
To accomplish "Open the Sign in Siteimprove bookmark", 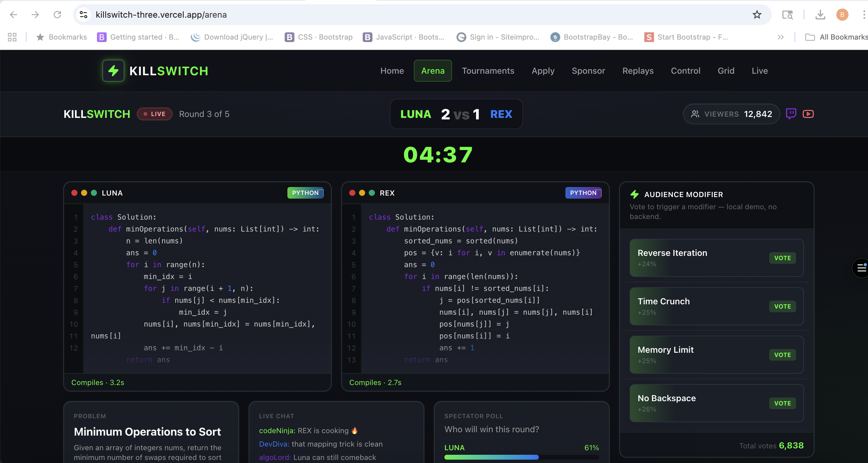I will point(498,37).
